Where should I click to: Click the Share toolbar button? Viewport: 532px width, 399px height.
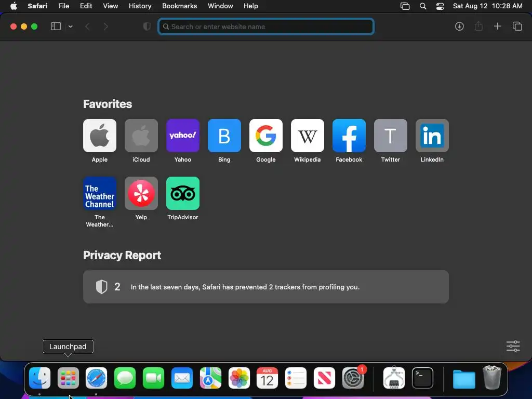point(478,26)
